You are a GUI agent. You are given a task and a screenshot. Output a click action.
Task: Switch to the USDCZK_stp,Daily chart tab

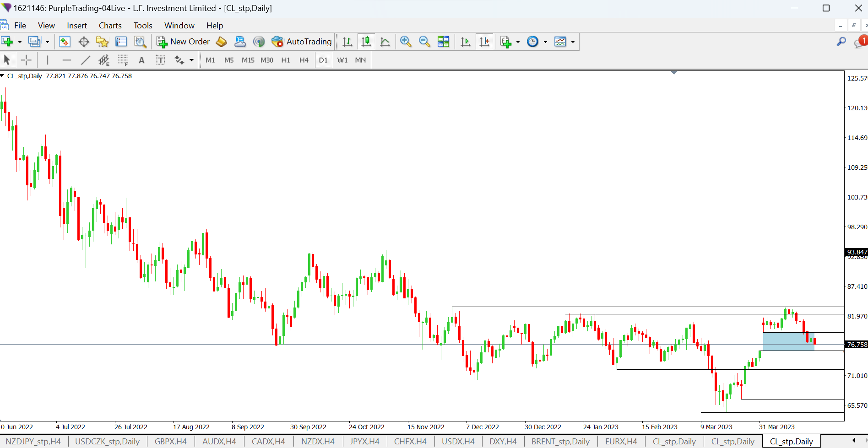click(x=107, y=442)
